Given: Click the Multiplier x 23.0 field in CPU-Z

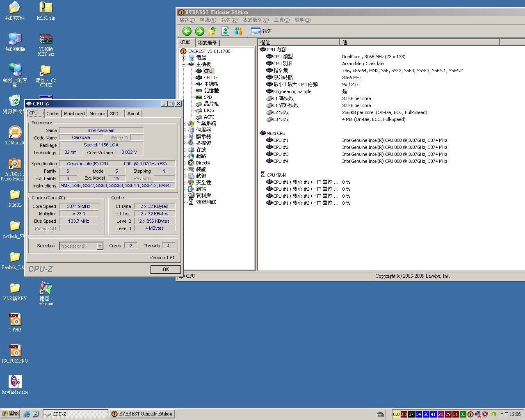Looking at the screenshot, I should [x=79, y=214].
